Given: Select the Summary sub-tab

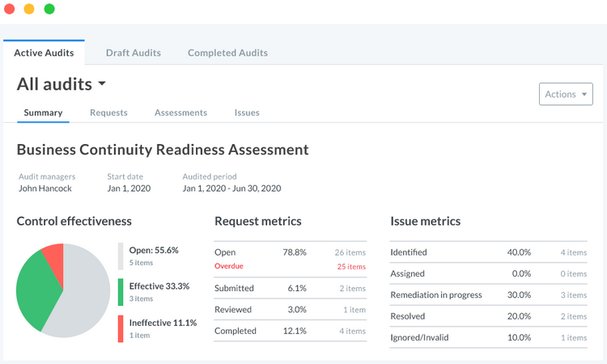Looking at the screenshot, I should 43,112.
